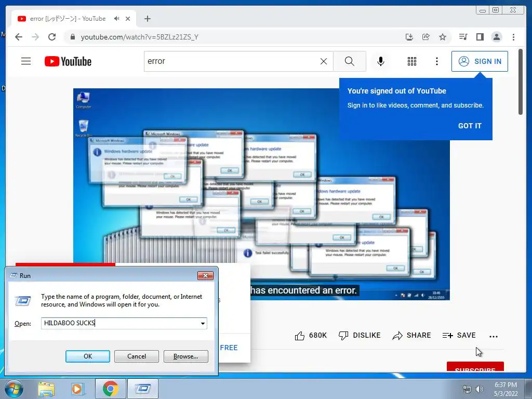The height and width of the screenshot is (399, 532).
Task: Click OK in the Run dialog
Action: (x=87, y=356)
